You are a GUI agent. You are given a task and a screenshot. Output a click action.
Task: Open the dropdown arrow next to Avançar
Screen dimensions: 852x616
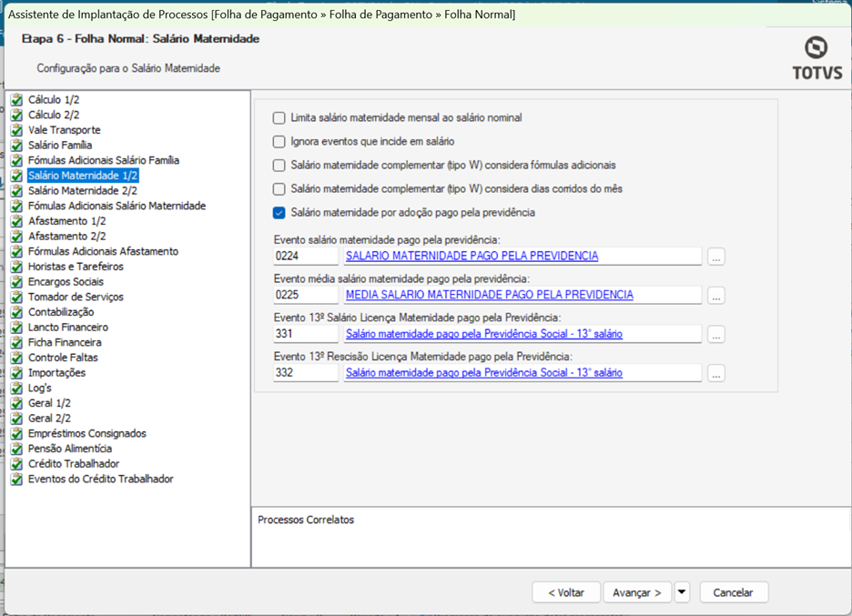[682, 592]
